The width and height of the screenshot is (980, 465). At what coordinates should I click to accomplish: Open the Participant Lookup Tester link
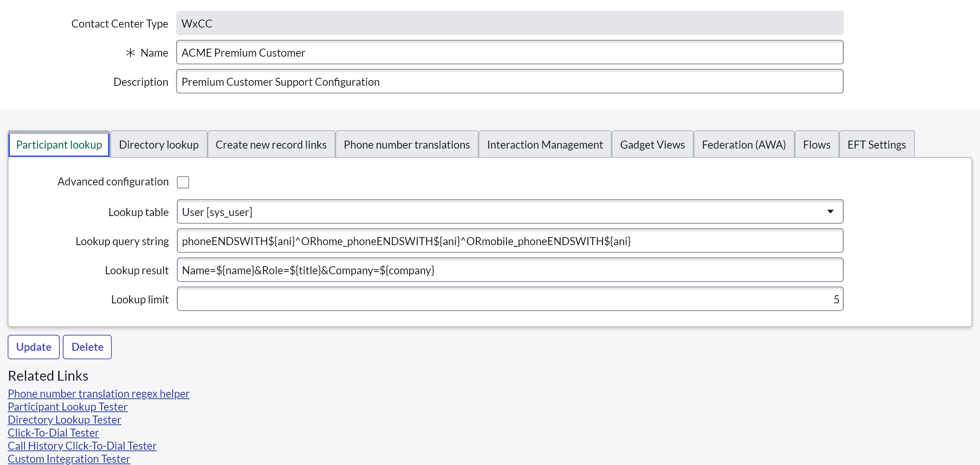pyautogui.click(x=67, y=407)
